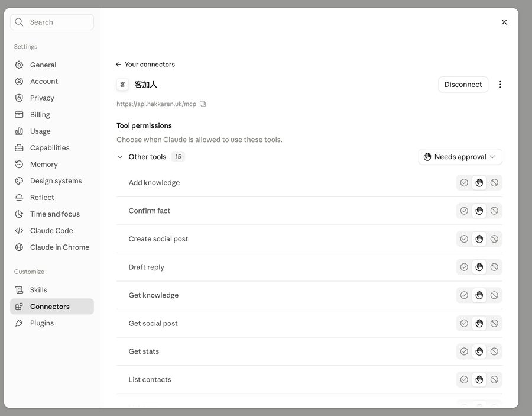Set Draft reply to always allow

pos(464,267)
